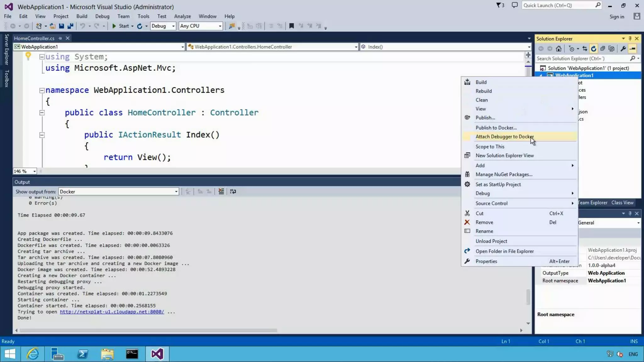Toggle Preview Selected Items in Solution Explorer
The width and height of the screenshot is (644, 362).
coord(632,49)
